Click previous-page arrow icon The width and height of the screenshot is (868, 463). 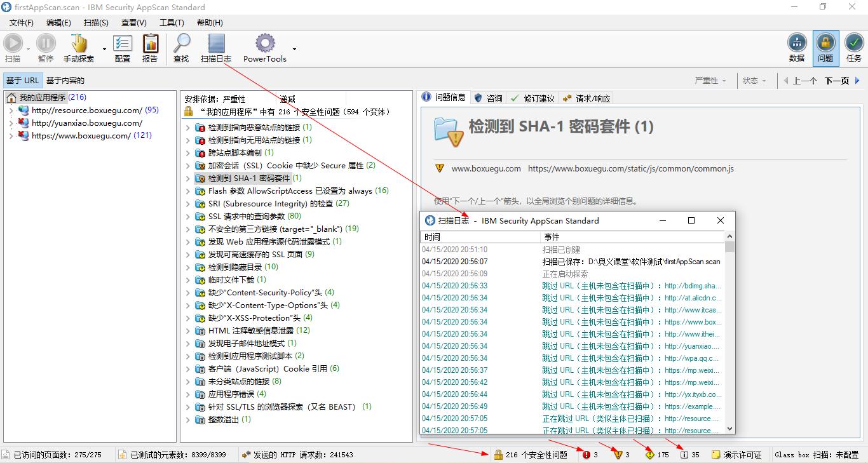pos(786,81)
